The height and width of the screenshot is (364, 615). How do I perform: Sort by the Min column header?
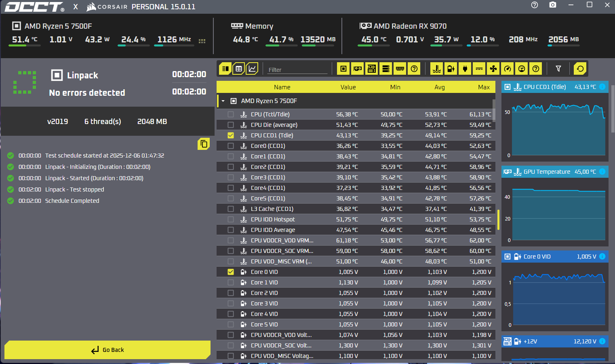(x=395, y=87)
